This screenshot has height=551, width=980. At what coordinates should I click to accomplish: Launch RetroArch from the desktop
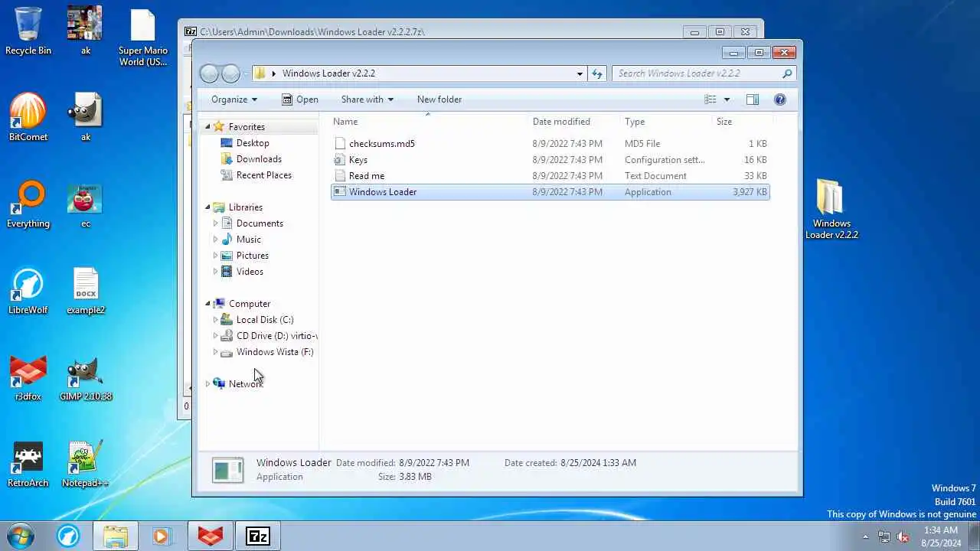coord(28,463)
